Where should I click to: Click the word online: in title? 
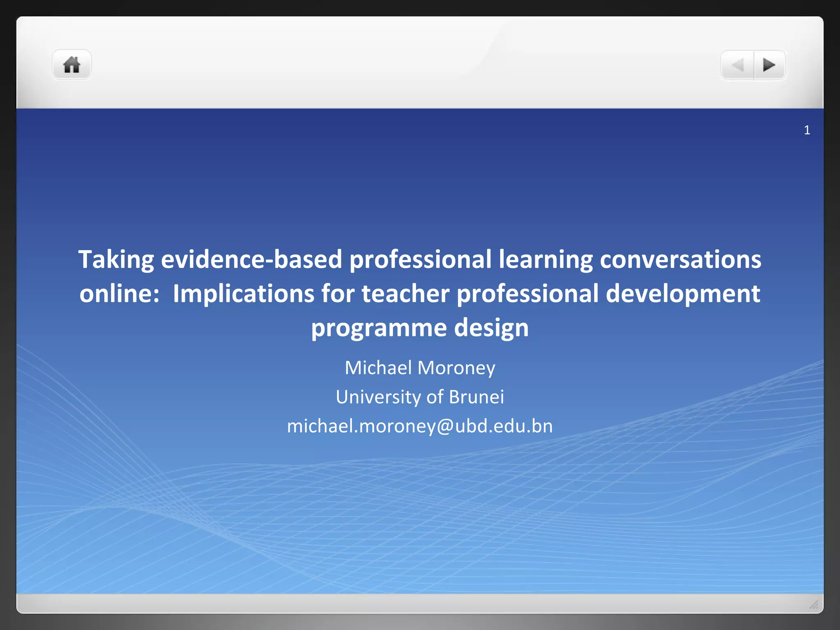click(x=119, y=294)
